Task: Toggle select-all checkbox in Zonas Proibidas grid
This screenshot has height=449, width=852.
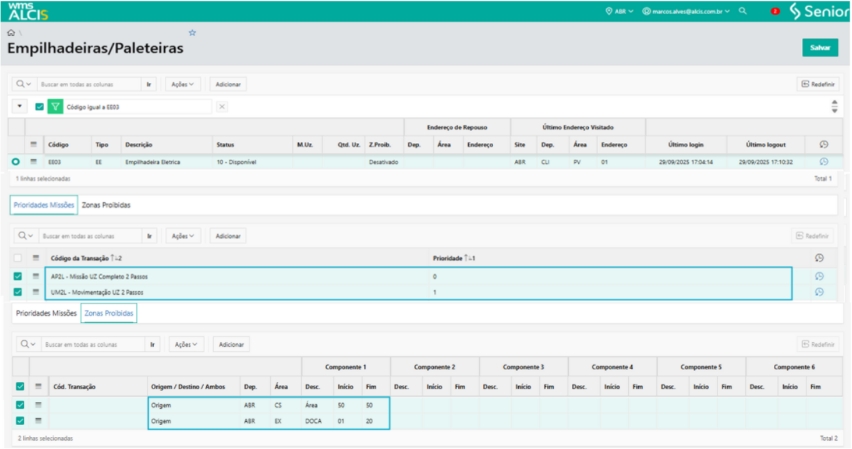Action: click(x=20, y=386)
